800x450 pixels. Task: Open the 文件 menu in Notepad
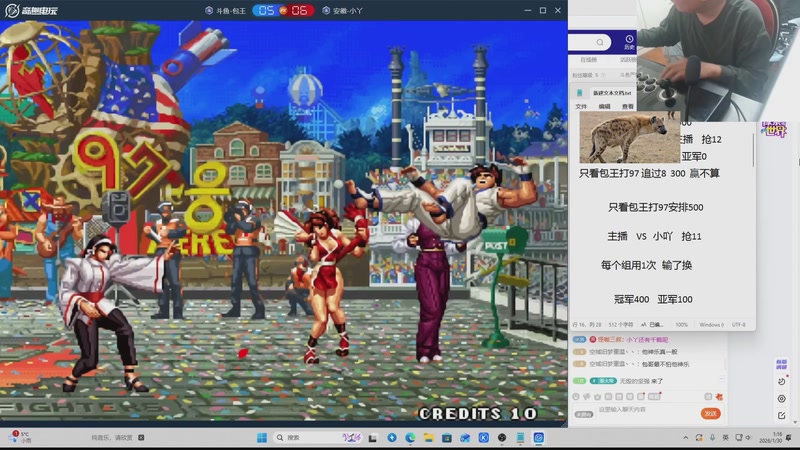[581, 106]
